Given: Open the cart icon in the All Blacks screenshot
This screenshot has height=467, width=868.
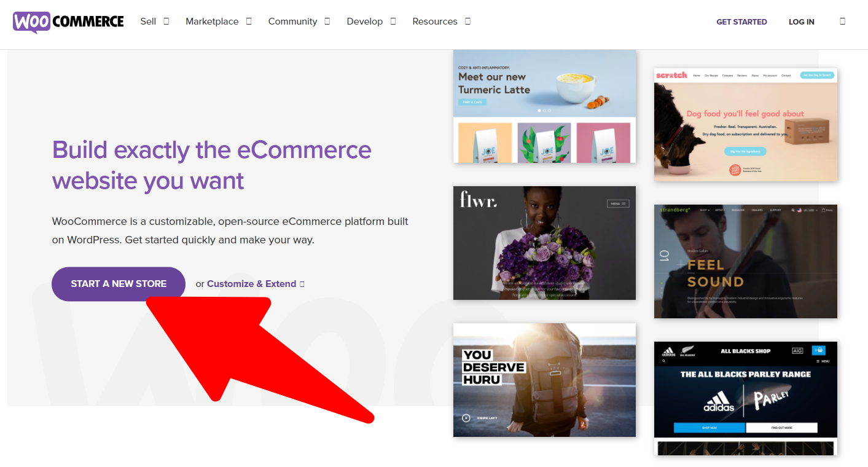Looking at the screenshot, I should pos(819,351).
